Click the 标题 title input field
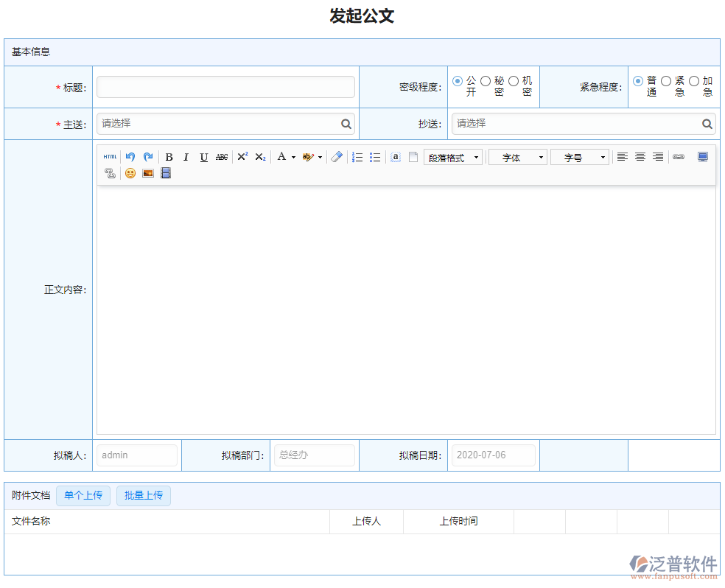 click(225, 87)
